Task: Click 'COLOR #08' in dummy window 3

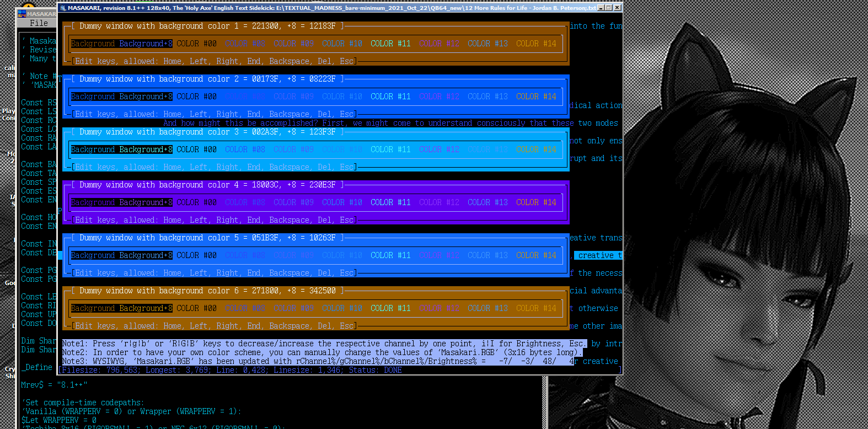Action: click(x=245, y=149)
